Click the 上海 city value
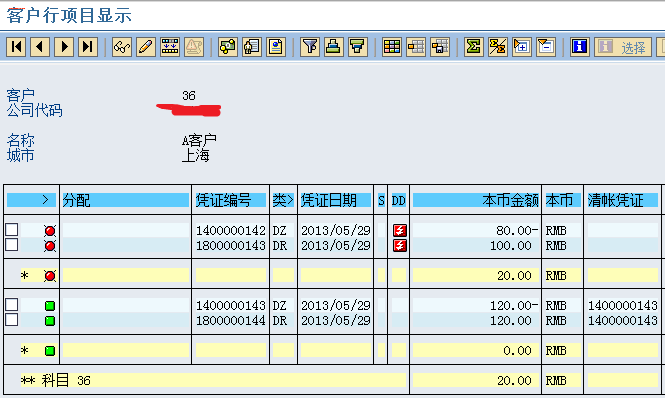Viewport: 665px width, 398px height. (x=196, y=155)
